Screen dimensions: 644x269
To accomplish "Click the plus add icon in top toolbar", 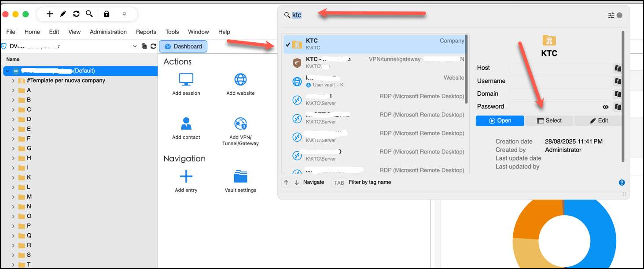I will tap(50, 14).
